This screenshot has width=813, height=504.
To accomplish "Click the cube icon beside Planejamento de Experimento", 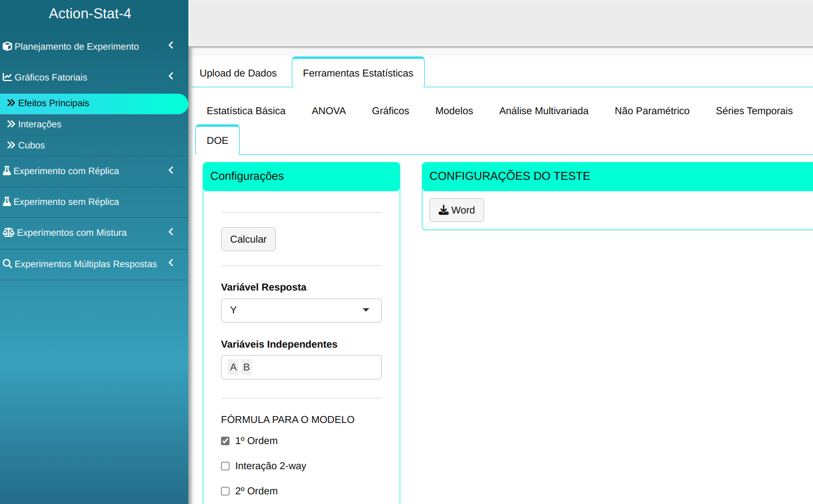I will pos(7,46).
